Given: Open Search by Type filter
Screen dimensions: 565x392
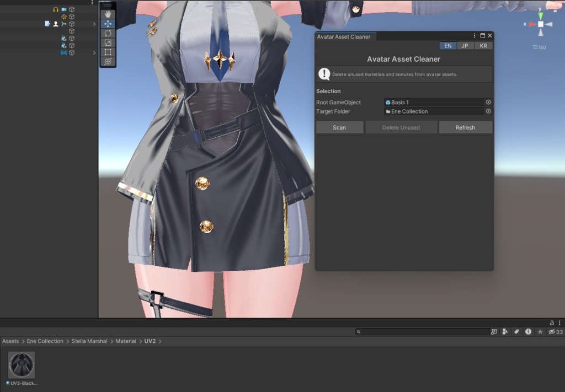Looking at the screenshot, I should pyautogui.click(x=505, y=331).
